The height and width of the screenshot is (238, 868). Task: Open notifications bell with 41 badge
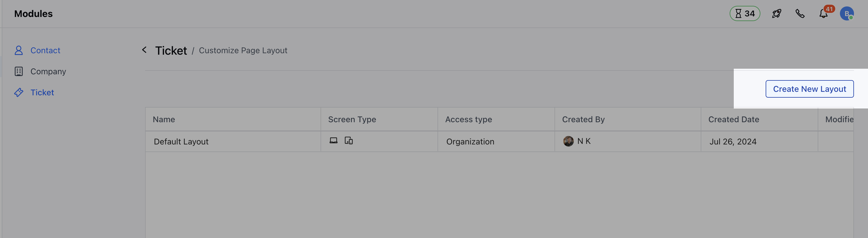[x=824, y=13]
